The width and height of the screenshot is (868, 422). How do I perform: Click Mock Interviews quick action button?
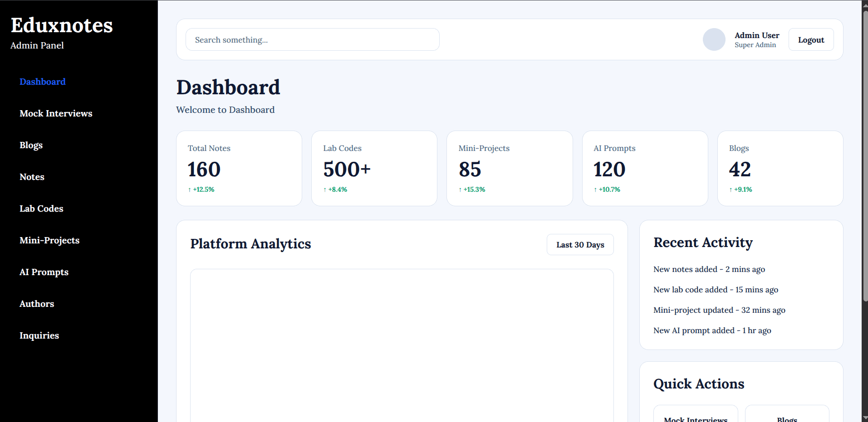(x=696, y=415)
